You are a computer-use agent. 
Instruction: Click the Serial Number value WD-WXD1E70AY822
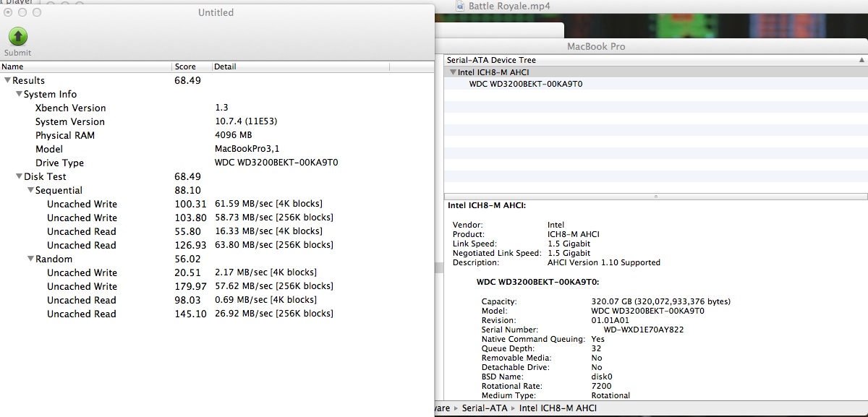pos(644,330)
